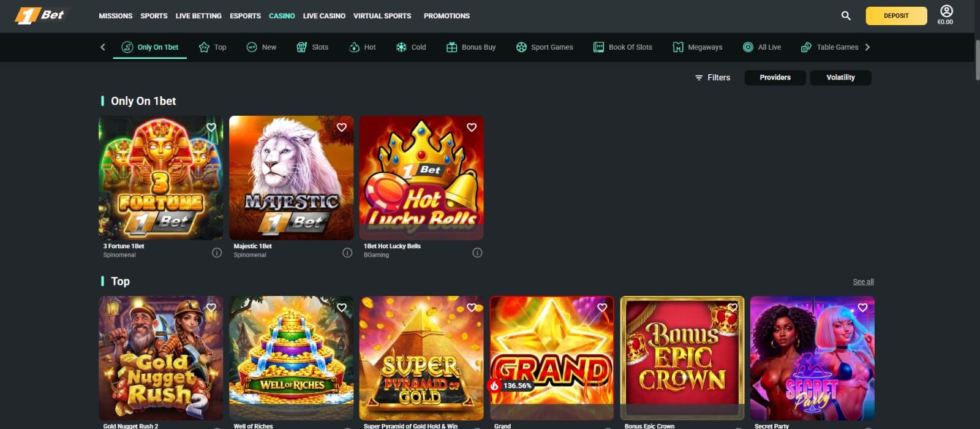Show info for 3 Fortune 1Bet
The width and height of the screenshot is (980, 429).
217,252
